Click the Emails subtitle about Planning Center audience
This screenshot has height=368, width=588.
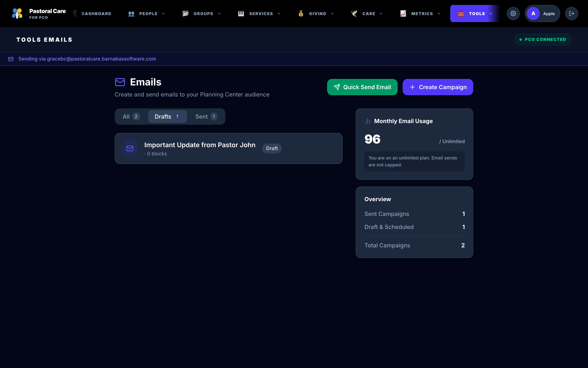pos(192,95)
